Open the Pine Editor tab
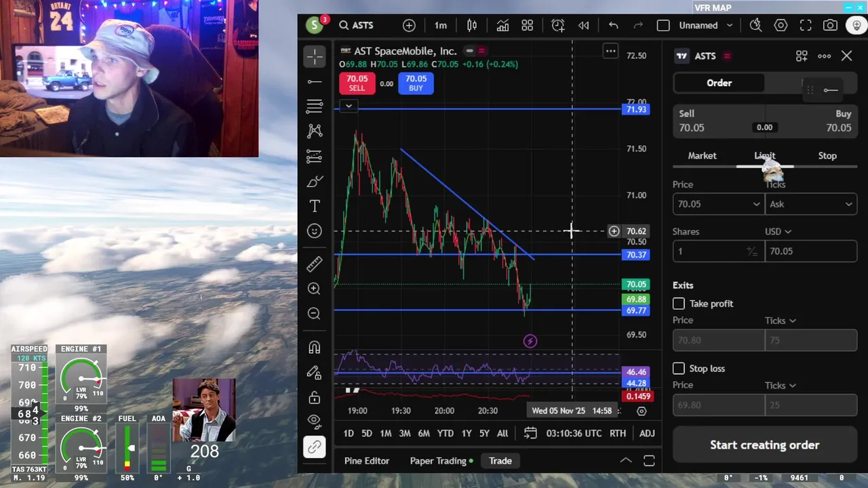Viewport: 868px width, 488px height. click(x=366, y=461)
